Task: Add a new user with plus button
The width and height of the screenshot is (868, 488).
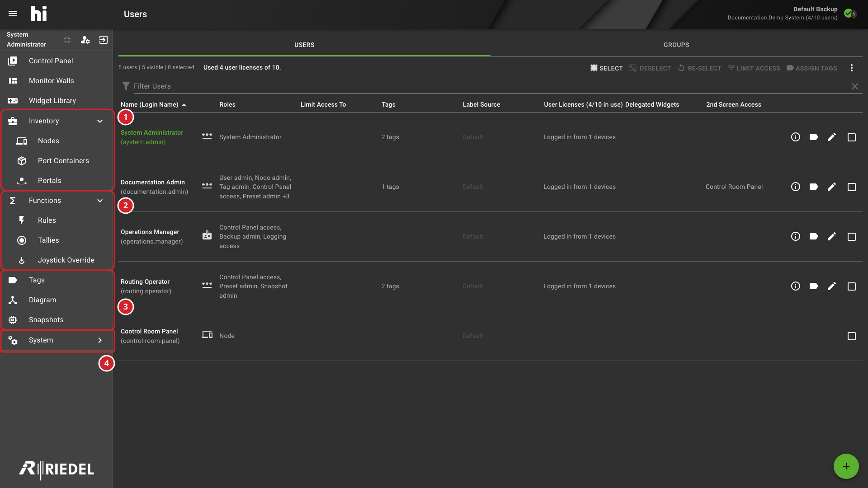Action: point(846,466)
